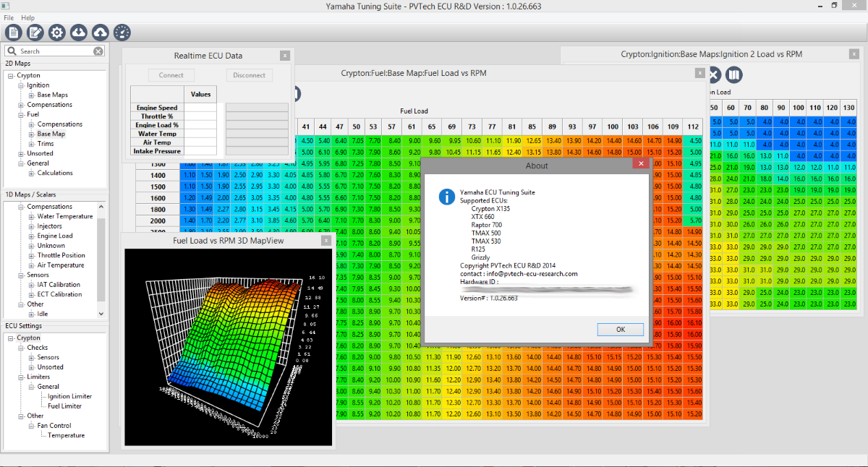Select the 100 column header in Ignition table
The height and width of the screenshot is (467, 868).
pyautogui.click(x=798, y=108)
